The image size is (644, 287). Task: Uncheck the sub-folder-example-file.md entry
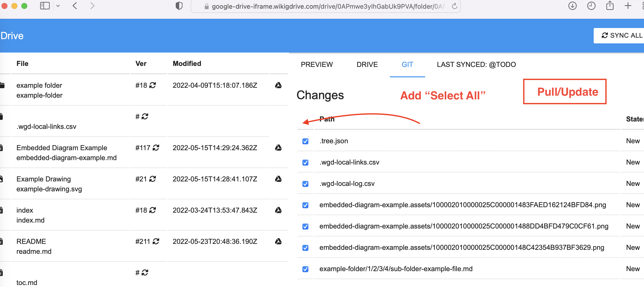pos(305,269)
